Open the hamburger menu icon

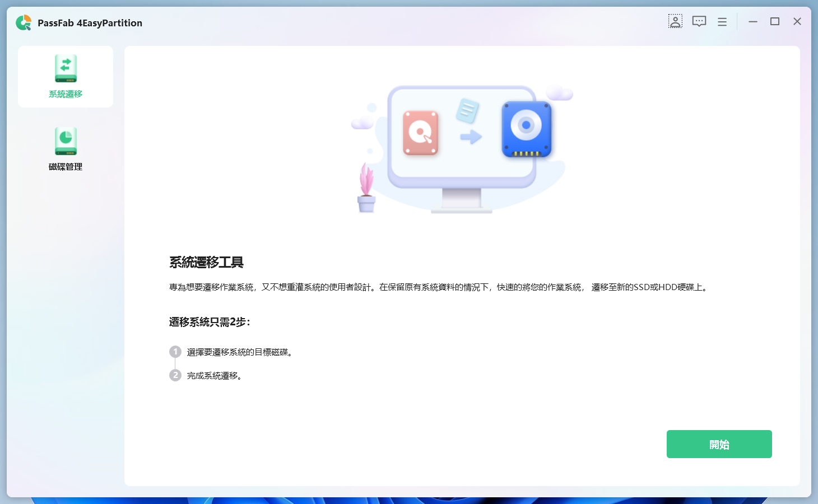click(722, 21)
